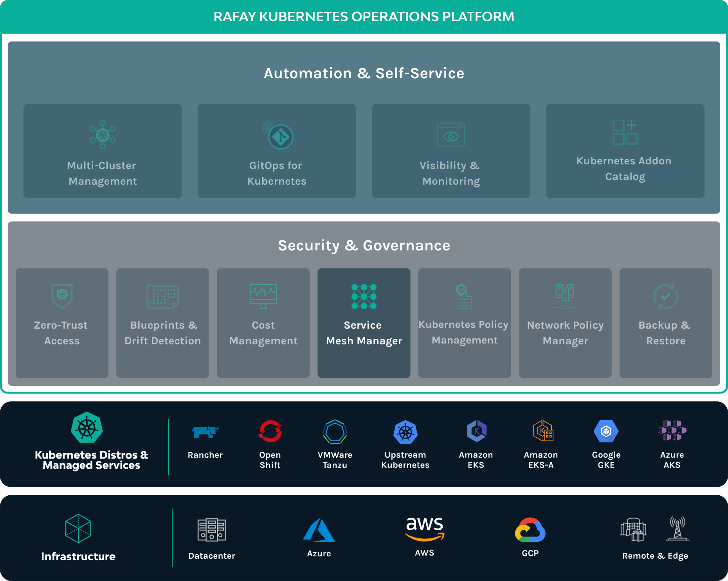Click the Azure triangle logo

tap(319, 530)
